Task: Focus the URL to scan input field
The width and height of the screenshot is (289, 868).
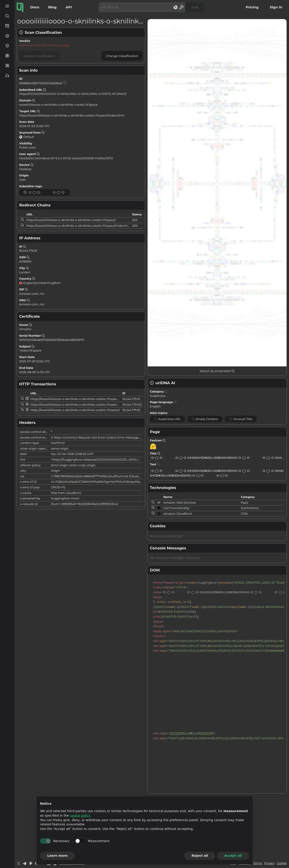Action: click(136, 7)
